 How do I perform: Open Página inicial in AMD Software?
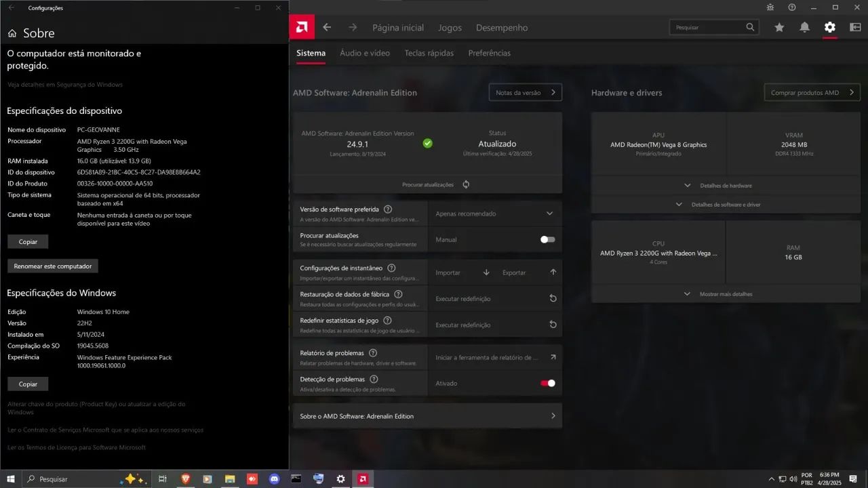[398, 28]
